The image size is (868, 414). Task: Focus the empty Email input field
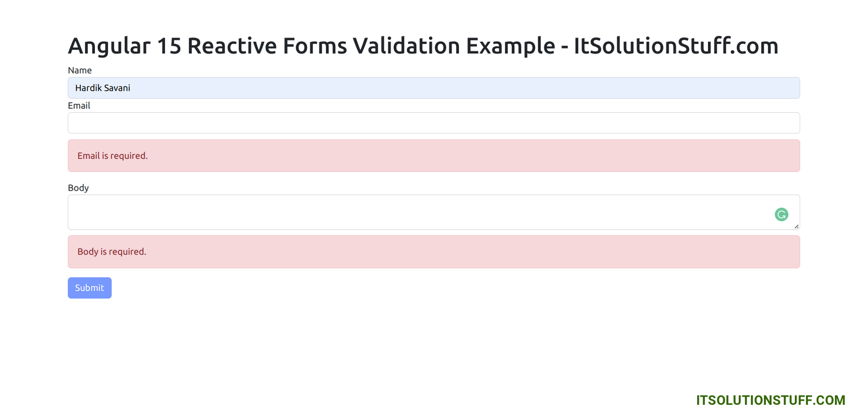tap(433, 123)
